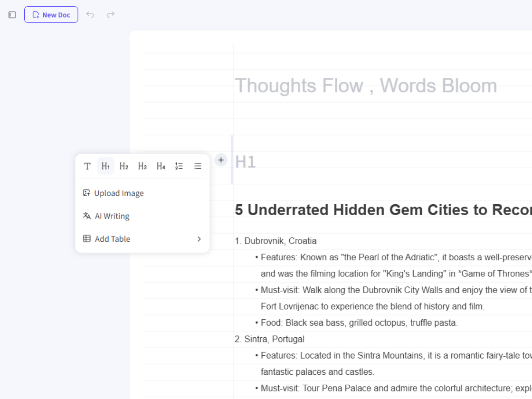Apply Heading 1 format
The image size is (532, 399).
coord(105,166)
